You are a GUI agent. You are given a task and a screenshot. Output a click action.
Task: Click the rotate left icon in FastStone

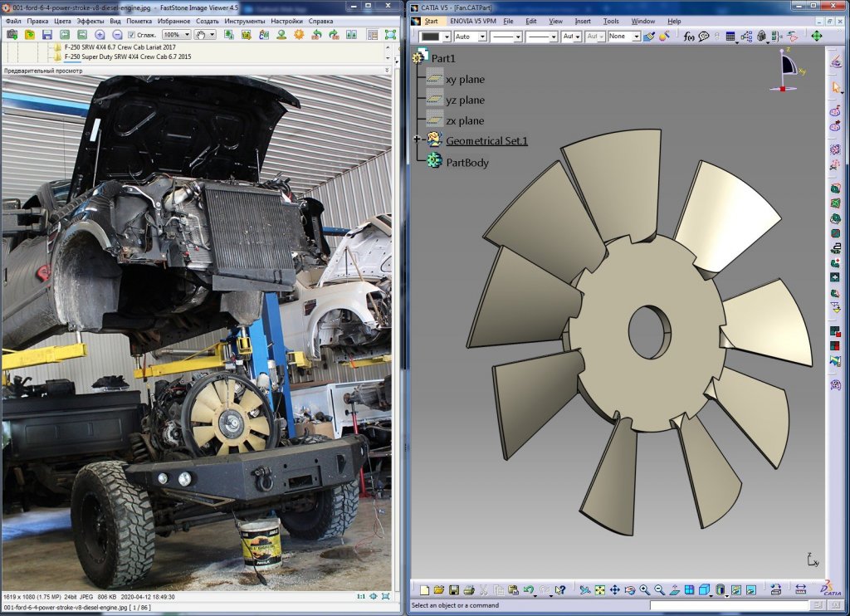[316, 35]
